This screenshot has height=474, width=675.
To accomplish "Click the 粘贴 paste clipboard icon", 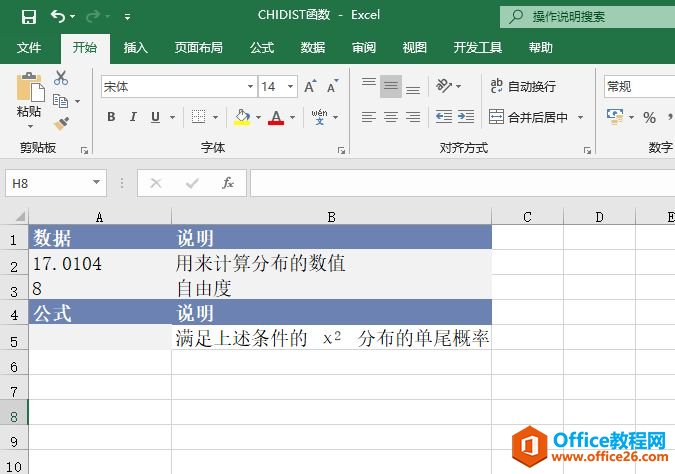I will coord(30,87).
